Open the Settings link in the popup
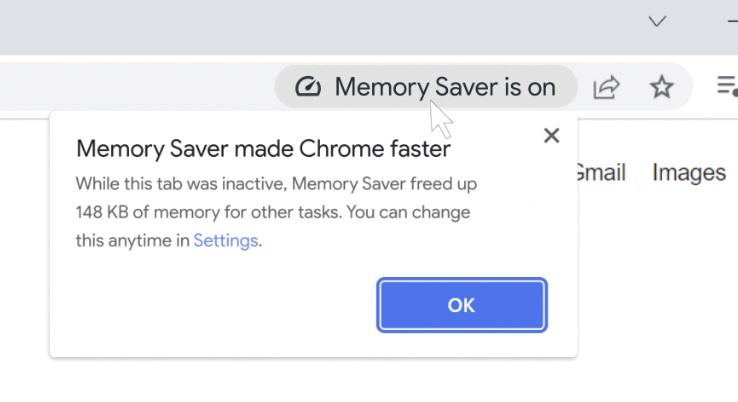 tap(225, 241)
